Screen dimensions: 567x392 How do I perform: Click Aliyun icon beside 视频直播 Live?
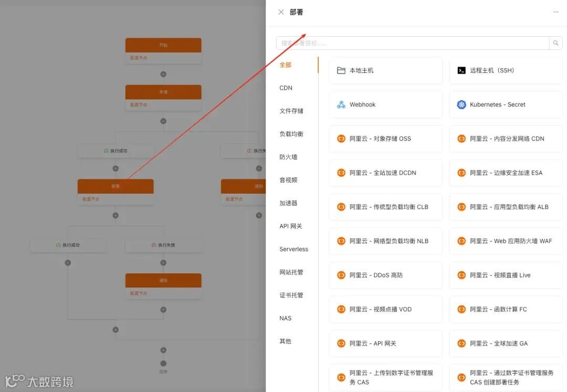(461, 275)
